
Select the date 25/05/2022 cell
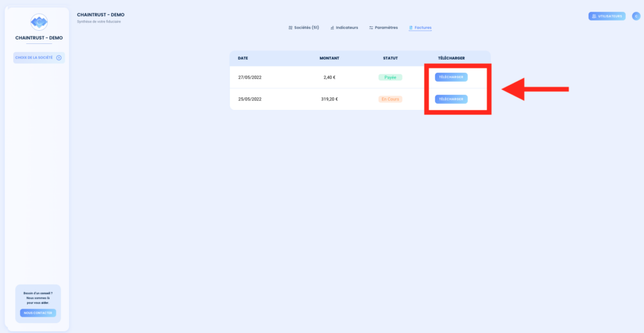250,99
